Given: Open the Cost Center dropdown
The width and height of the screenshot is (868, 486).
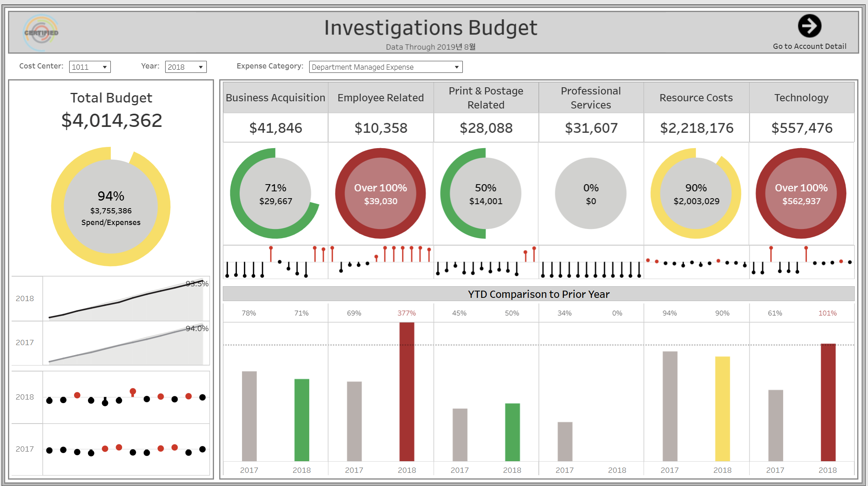Looking at the screenshot, I should [x=90, y=67].
